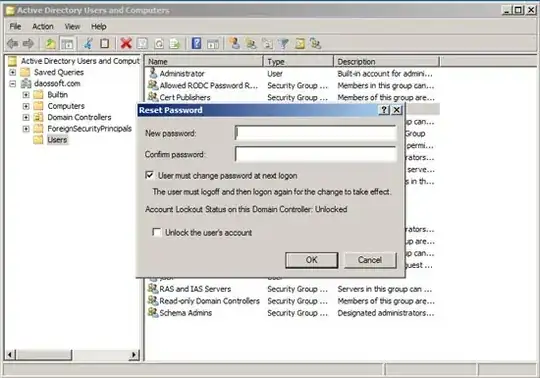Expand the Domain Controllers node

(x=26, y=117)
